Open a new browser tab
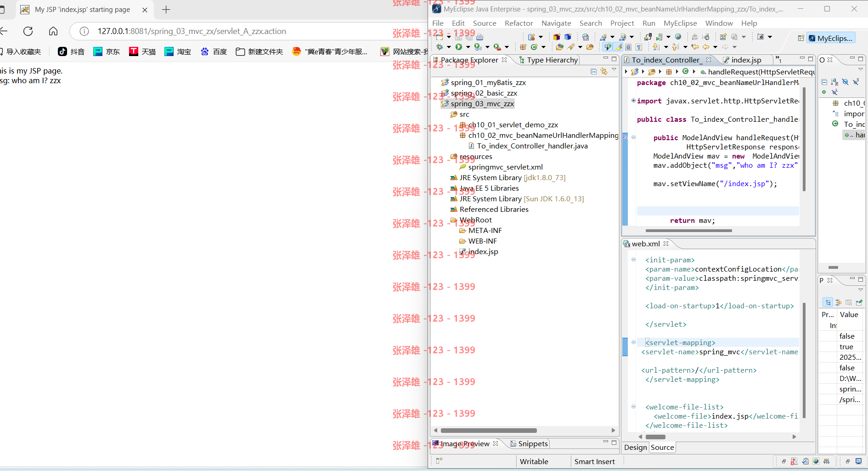This screenshot has height=471, width=868. 166,9
